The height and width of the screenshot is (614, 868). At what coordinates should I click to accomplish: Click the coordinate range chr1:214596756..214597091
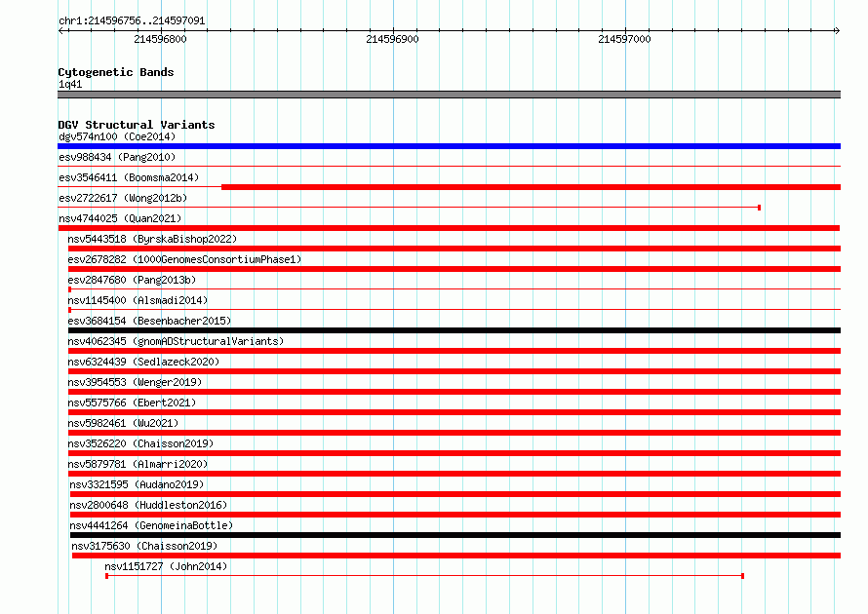(132, 20)
